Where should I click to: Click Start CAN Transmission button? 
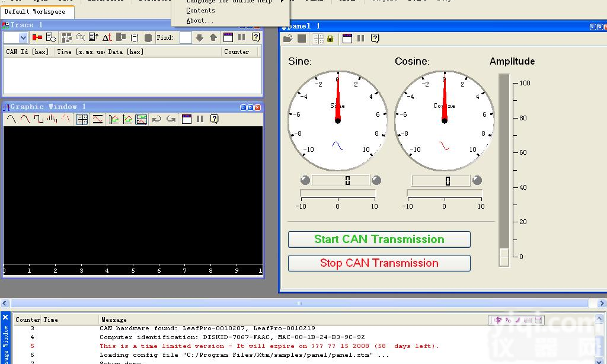pyautogui.click(x=379, y=240)
